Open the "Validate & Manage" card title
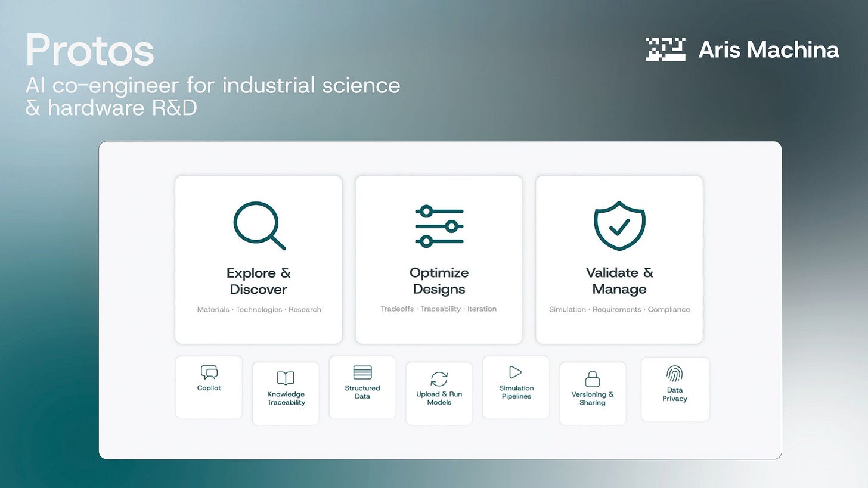Screen dimensions: 868x488 619,281
